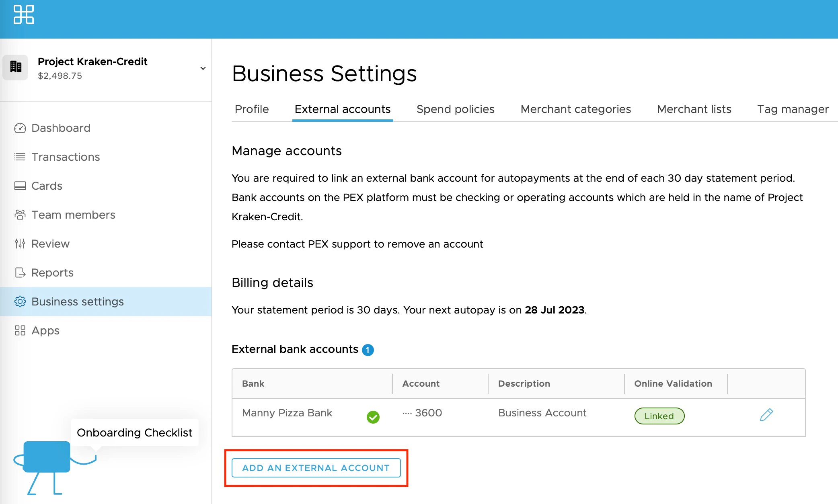838x504 pixels.
Task: Click Add an External Account button
Action: point(316,468)
